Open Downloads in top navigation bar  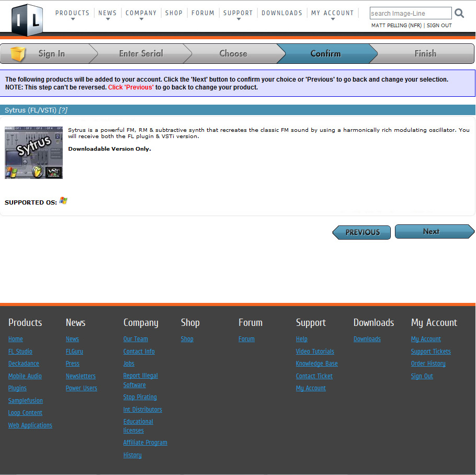tap(282, 13)
